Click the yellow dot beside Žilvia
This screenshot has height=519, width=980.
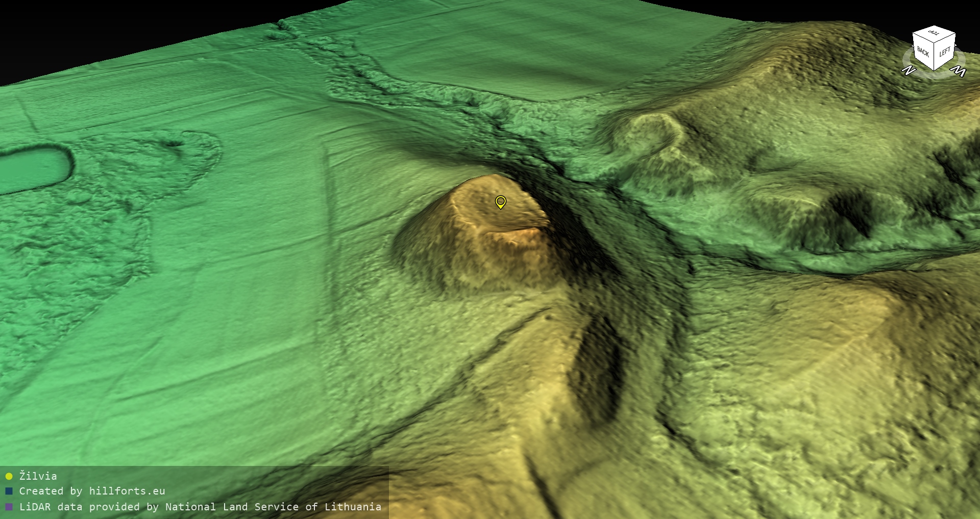click(x=9, y=476)
